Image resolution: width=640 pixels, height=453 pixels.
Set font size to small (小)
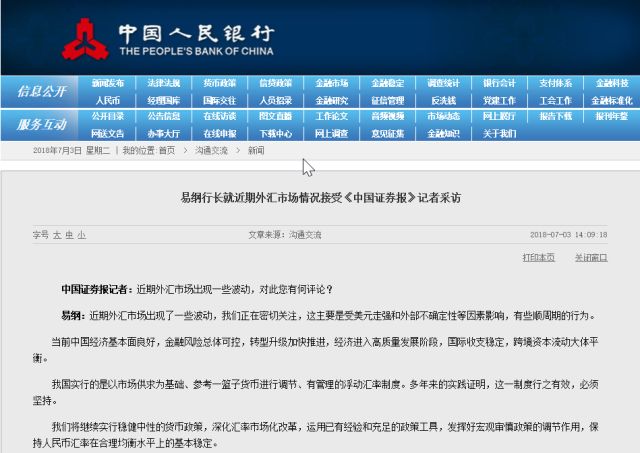(x=81, y=235)
